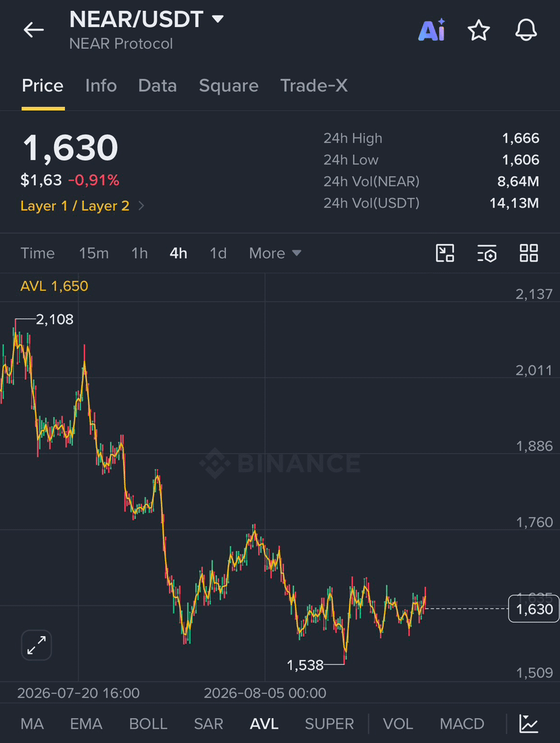Image resolution: width=560 pixels, height=743 pixels.
Task: Toggle the MA indicator
Action: (32, 723)
